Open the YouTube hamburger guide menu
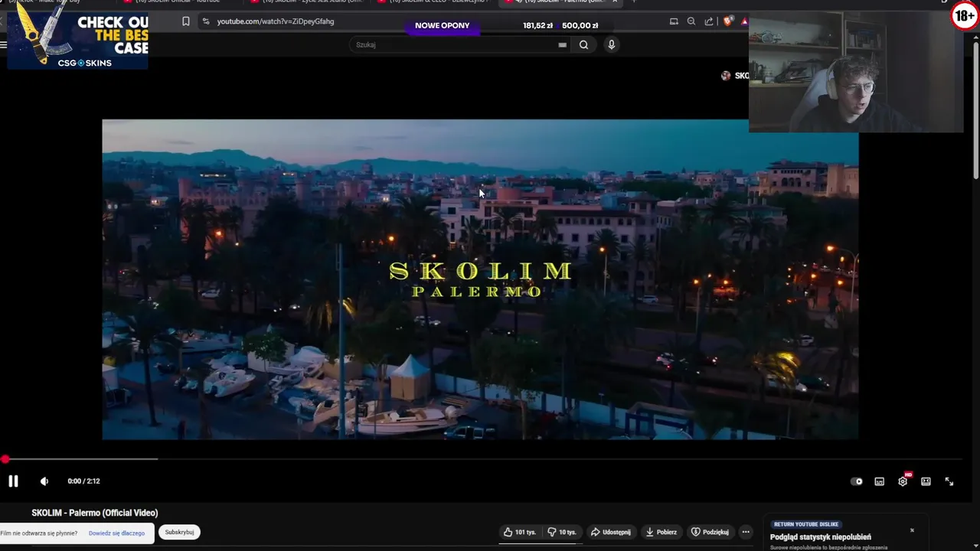The image size is (980, 551). pos(4,44)
